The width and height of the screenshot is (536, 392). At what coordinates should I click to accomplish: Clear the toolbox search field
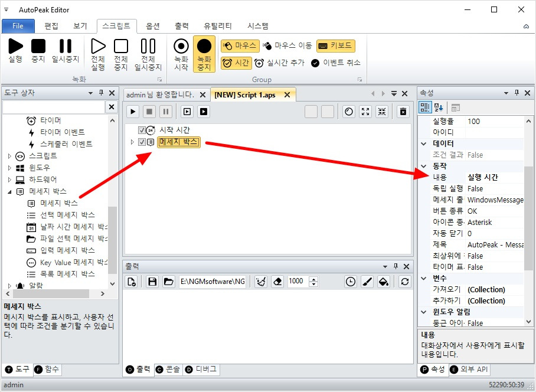click(112, 107)
